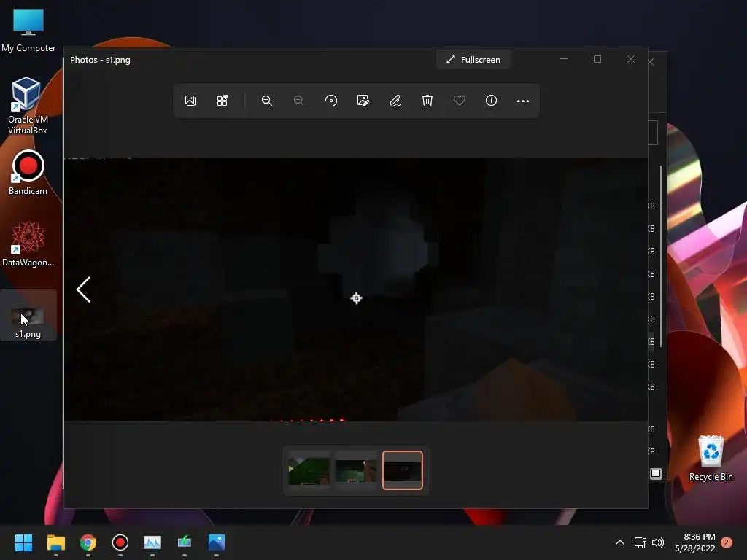The width and height of the screenshot is (747, 560).
Task: Select the Draw/markup pen icon
Action: [x=395, y=101]
